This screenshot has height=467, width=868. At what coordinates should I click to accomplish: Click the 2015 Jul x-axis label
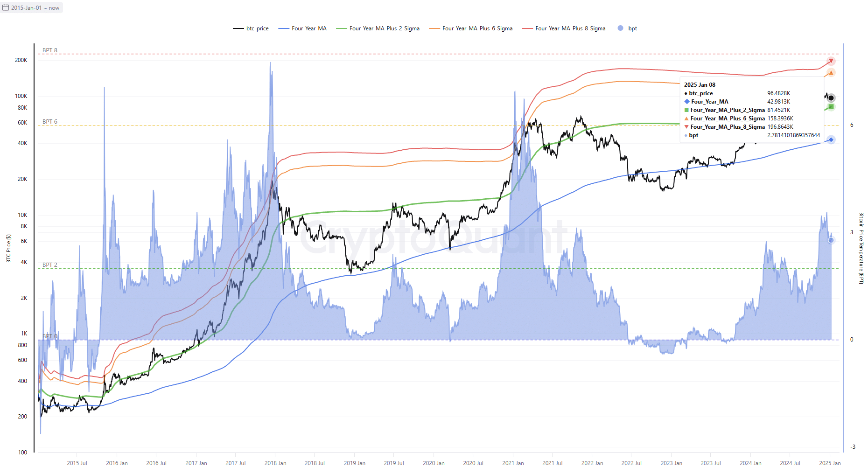pyautogui.click(x=77, y=463)
